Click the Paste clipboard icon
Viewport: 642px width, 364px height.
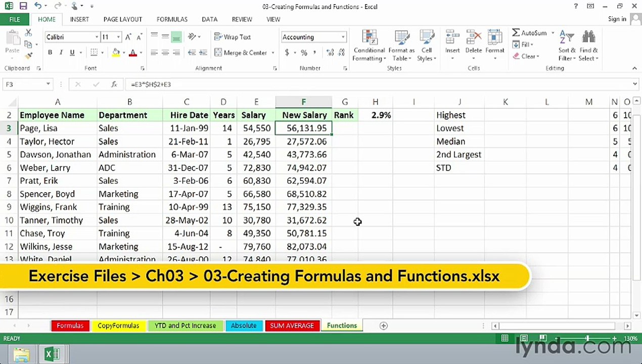click(x=12, y=38)
